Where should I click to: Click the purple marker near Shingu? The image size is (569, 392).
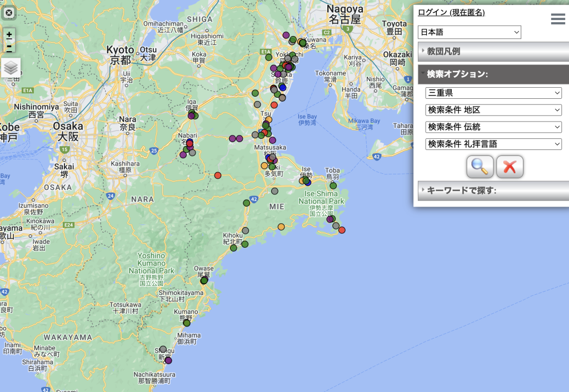tap(168, 360)
